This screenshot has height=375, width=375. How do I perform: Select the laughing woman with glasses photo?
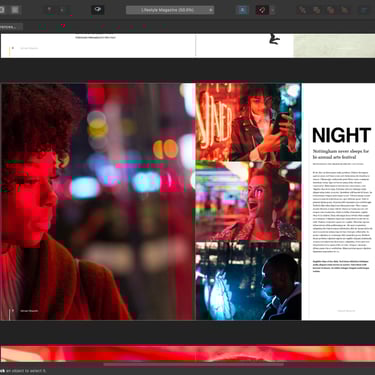pyautogui.click(x=248, y=201)
